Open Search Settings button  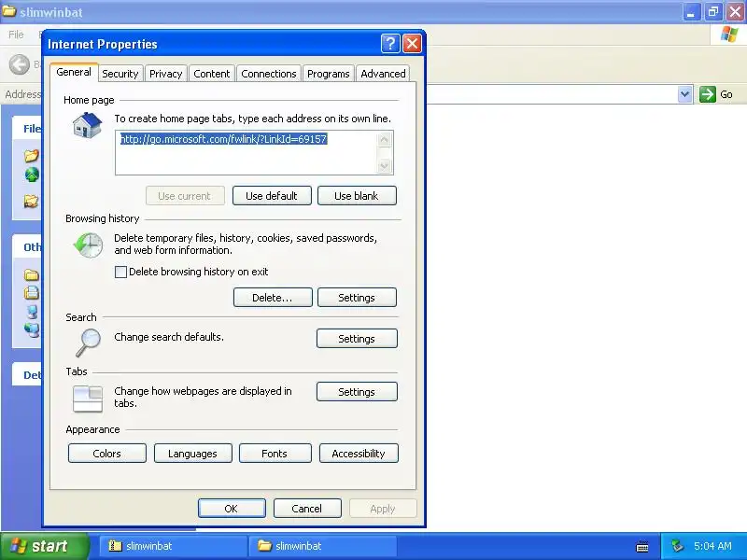coord(357,339)
